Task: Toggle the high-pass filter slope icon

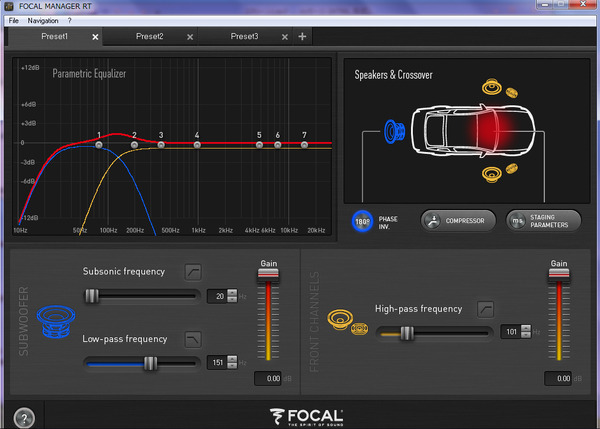Action: [x=485, y=309]
